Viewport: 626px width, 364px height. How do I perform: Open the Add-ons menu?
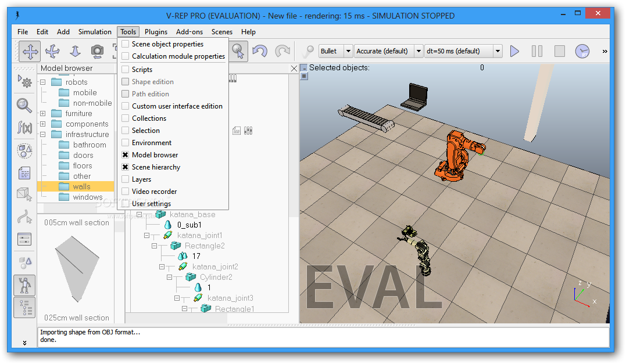(189, 32)
